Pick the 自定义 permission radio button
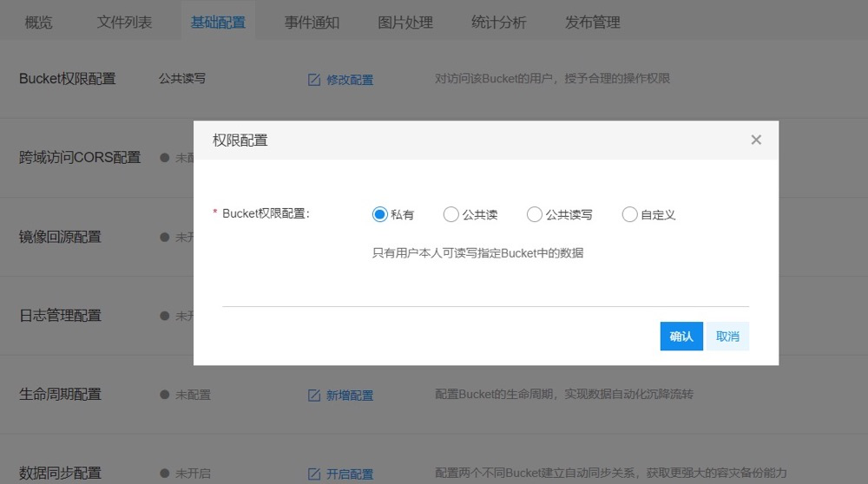This screenshot has height=484, width=868. pos(629,214)
